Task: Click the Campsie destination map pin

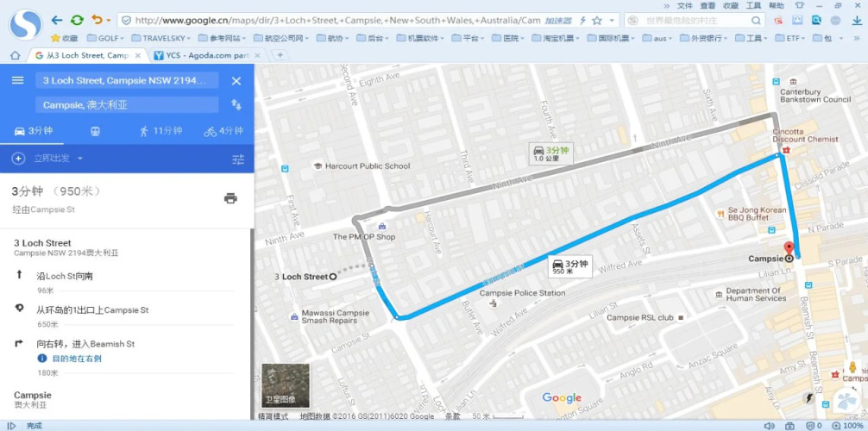Action: pos(789,250)
